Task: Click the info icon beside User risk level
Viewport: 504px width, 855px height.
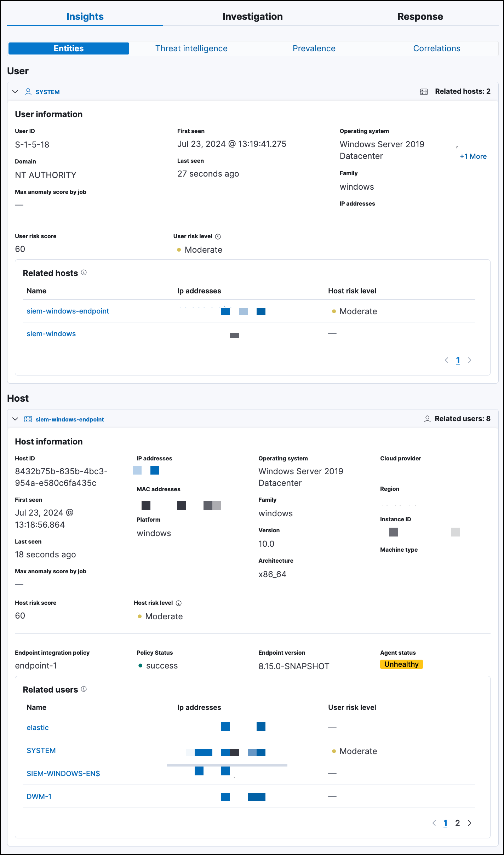Action: point(218,236)
